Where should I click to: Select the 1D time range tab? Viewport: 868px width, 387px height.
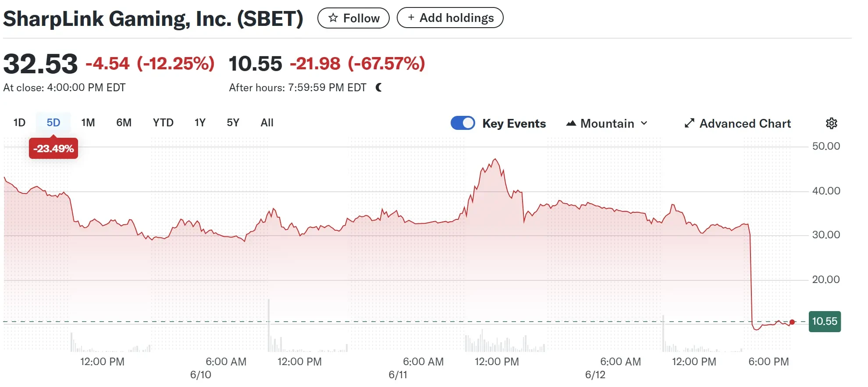[19, 122]
